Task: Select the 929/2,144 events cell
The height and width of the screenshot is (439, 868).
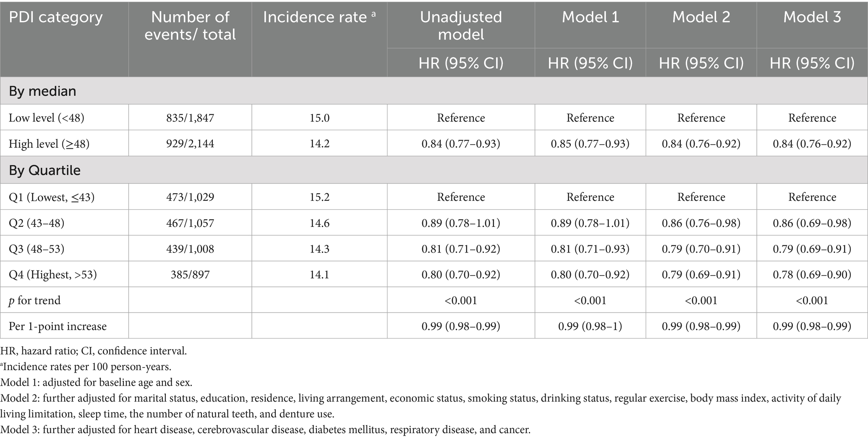Action: pos(190,144)
